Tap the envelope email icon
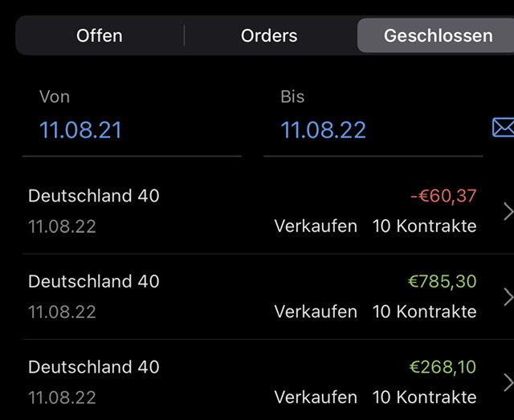Viewport: 514px width, 420px height. 503,128
